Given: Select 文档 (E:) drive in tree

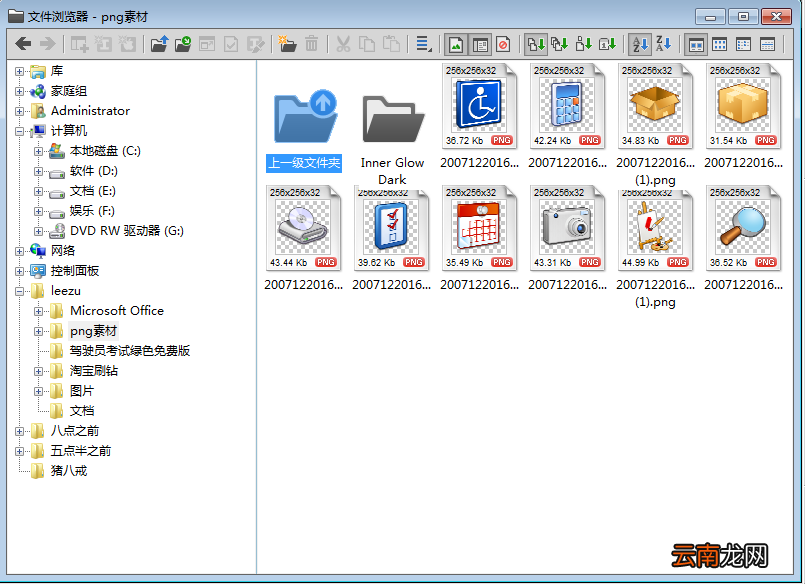Looking at the screenshot, I should [x=92, y=191].
